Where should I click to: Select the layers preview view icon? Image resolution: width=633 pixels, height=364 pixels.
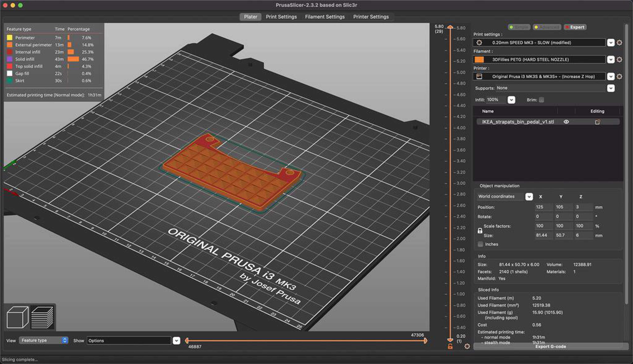pyautogui.click(x=42, y=317)
